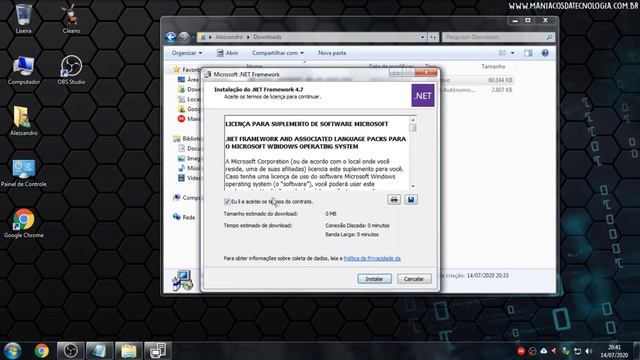Accept the contract terms checkbox
This screenshot has height=360, width=640.
coord(227,202)
